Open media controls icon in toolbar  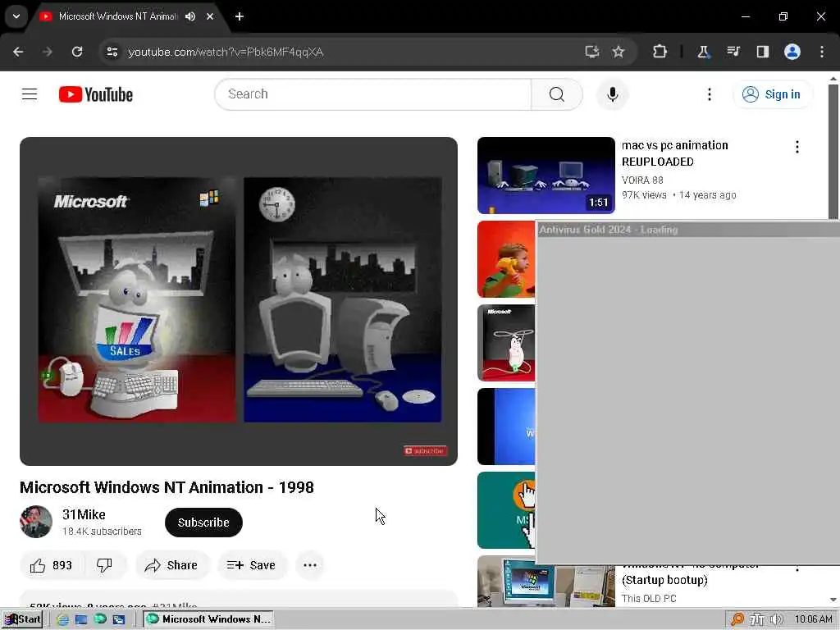pyautogui.click(x=733, y=52)
